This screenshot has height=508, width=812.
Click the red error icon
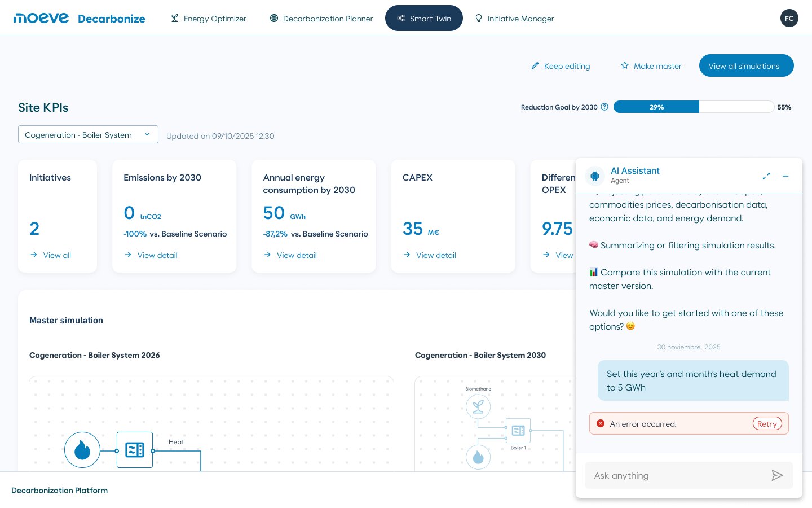pos(601,423)
